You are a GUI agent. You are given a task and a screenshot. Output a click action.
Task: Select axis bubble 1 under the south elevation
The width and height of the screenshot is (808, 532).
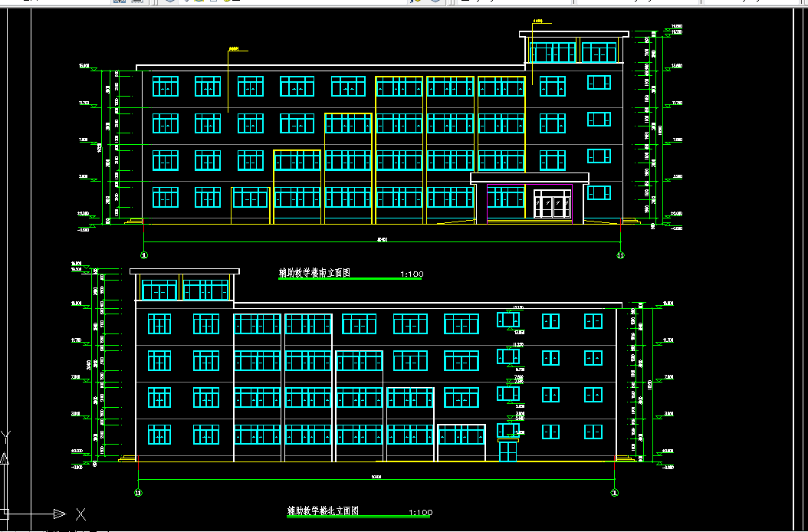point(144,255)
